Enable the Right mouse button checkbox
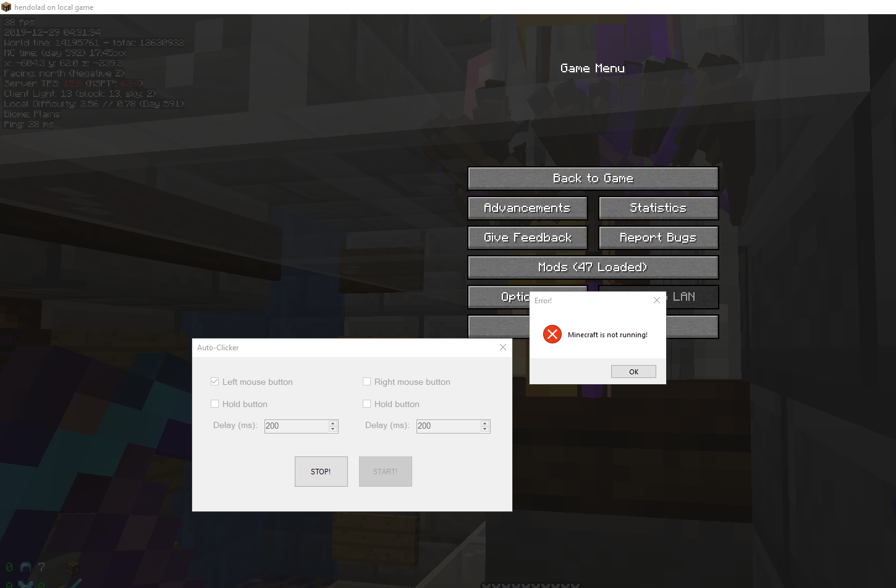 (366, 382)
